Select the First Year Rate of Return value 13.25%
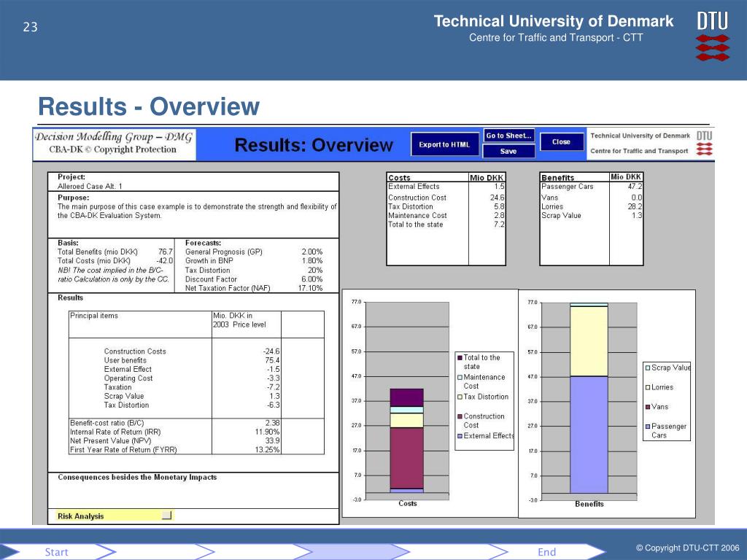This screenshot has width=747, height=560. pyautogui.click(x=267, y=449)
